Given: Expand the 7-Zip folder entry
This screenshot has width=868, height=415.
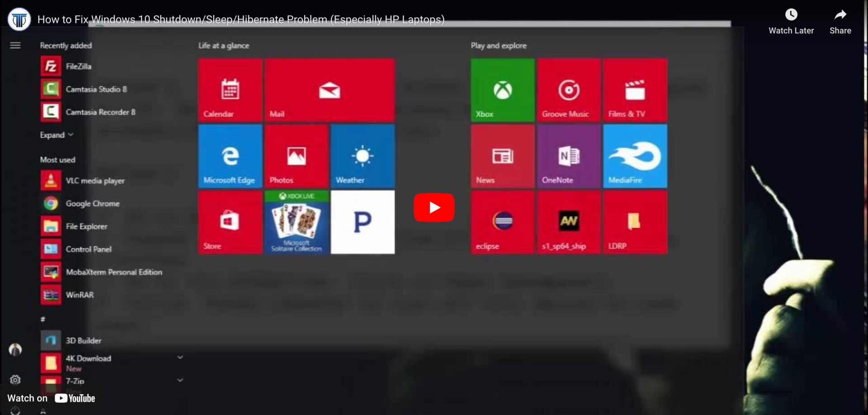Looking at the screenshot, I should pos(180,379).
